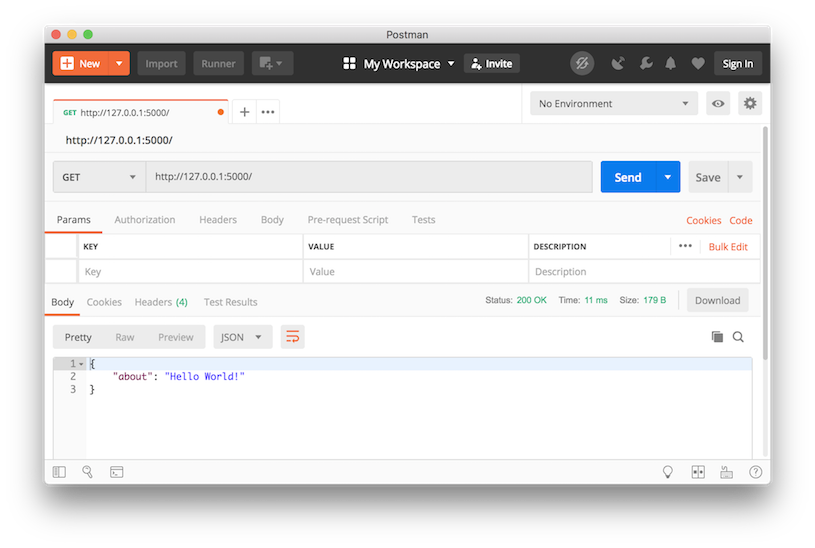Select the Pretty view mode

click(78, 337)
